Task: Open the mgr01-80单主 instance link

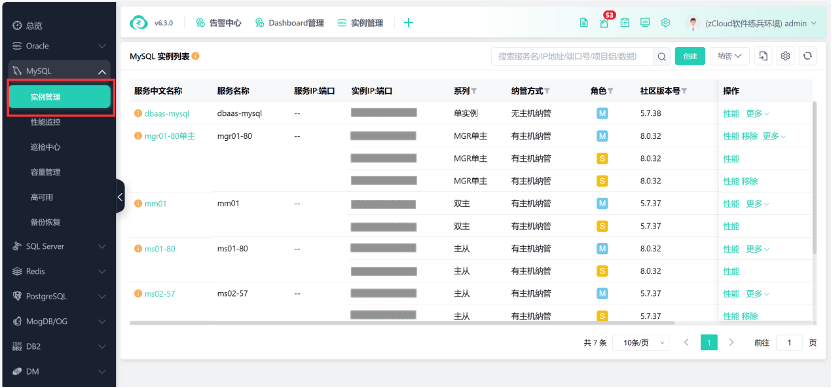Action: point(170,136)
